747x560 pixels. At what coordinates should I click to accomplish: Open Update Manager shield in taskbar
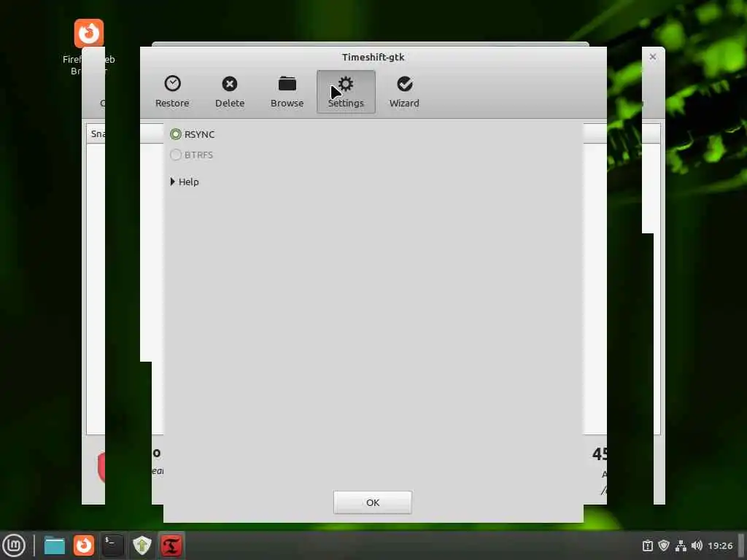click(x=142, y=545)
